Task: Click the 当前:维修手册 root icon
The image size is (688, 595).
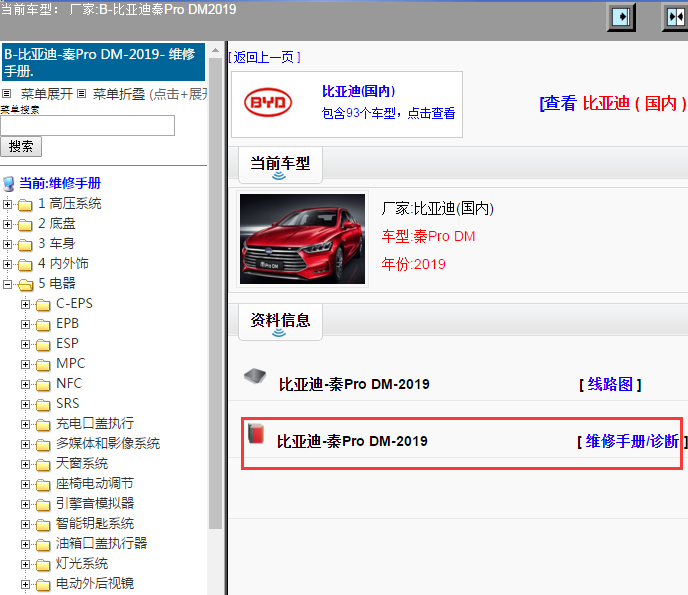Action: click(8, 184)
